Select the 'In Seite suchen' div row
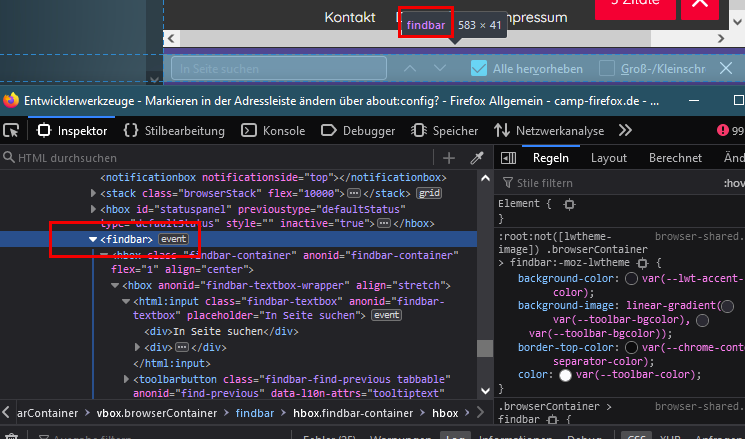This screenshot has height=439, width=745. [x=221, y=331]
